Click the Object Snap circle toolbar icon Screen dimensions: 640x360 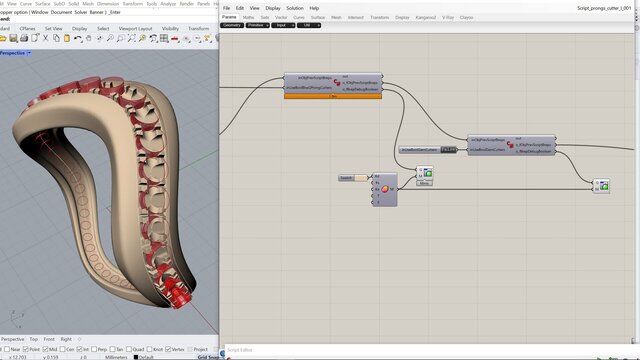click(x=197, y=38)
